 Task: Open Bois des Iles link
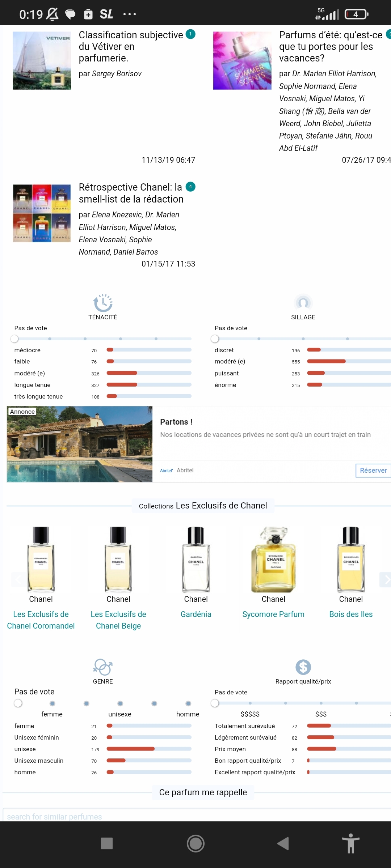(351, 614)
